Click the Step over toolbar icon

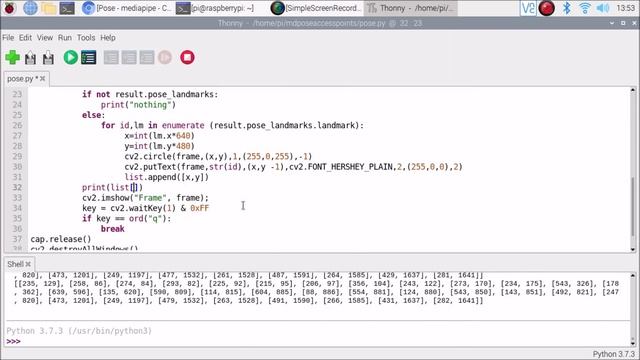tap(111, 58)
